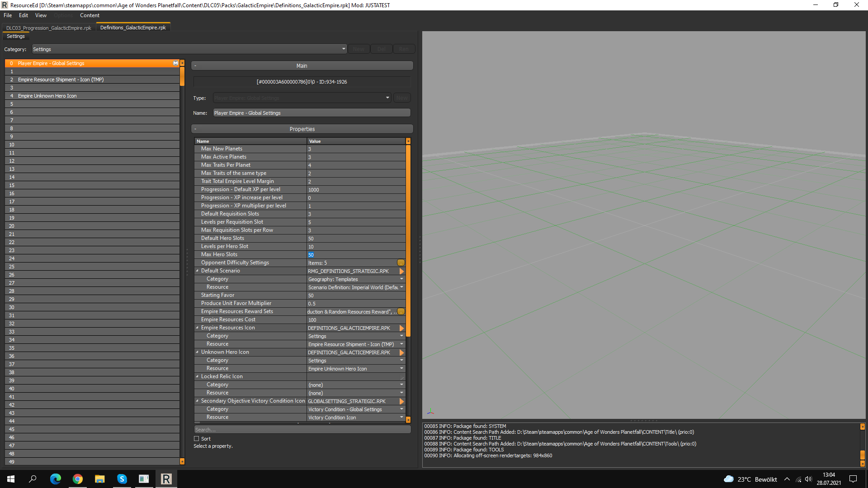Click the resource list scrollbar thumb
Image resolution: width=868 pixels, height=488 pixels.
pos(182,76)
